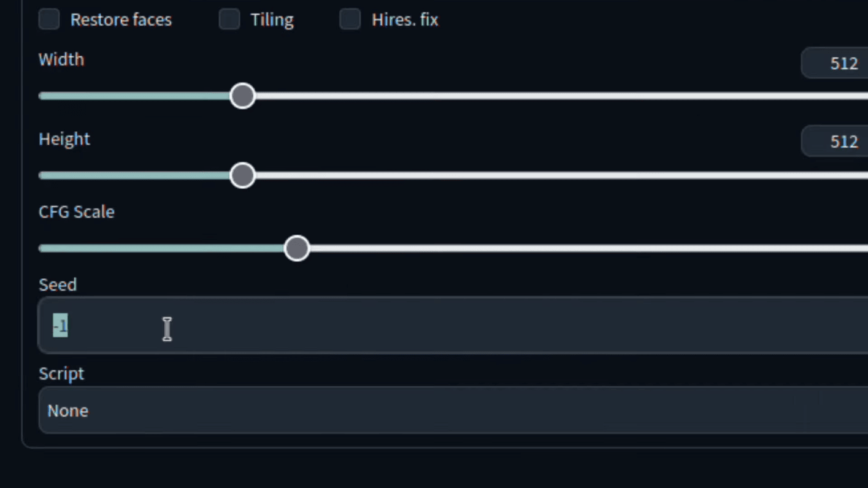Click the CFG Scale slider handle
Screen dimensions: 868x488
coord(297,248)
